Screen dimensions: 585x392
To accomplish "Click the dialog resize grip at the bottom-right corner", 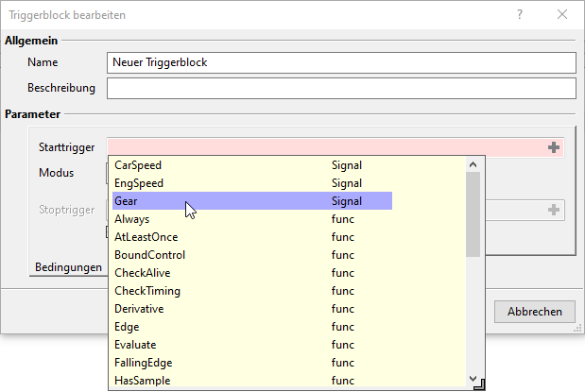I will 577,328.
